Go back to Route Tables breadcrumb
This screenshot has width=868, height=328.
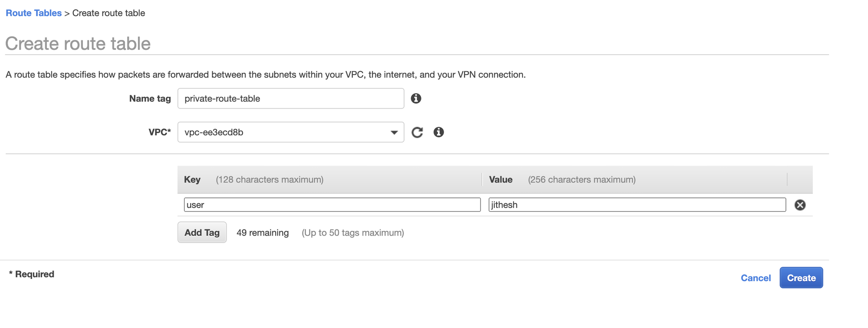(33, 13)
